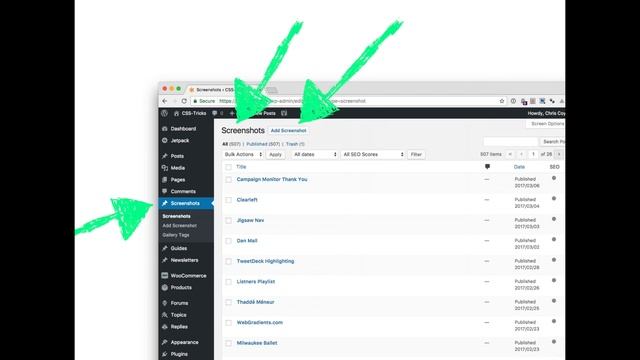
Task: Click the browser back arrow
Action: point(164,101)
